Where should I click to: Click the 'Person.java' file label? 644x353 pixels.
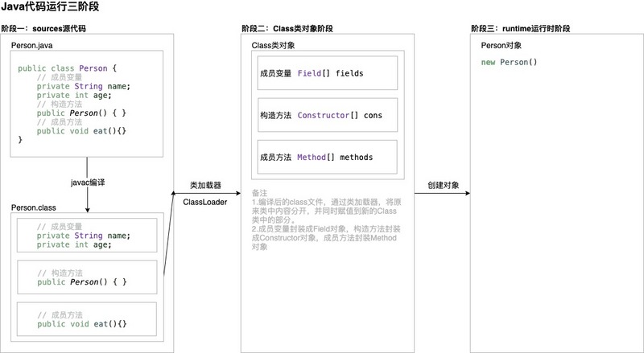[x=31, y=45]
